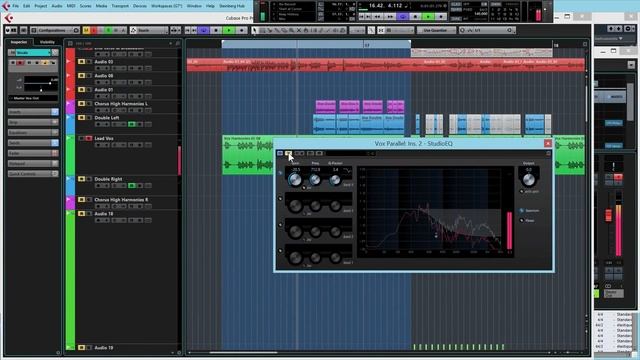
Task: Deactivate all Solo states (red S)
Action: coord(93,30)
